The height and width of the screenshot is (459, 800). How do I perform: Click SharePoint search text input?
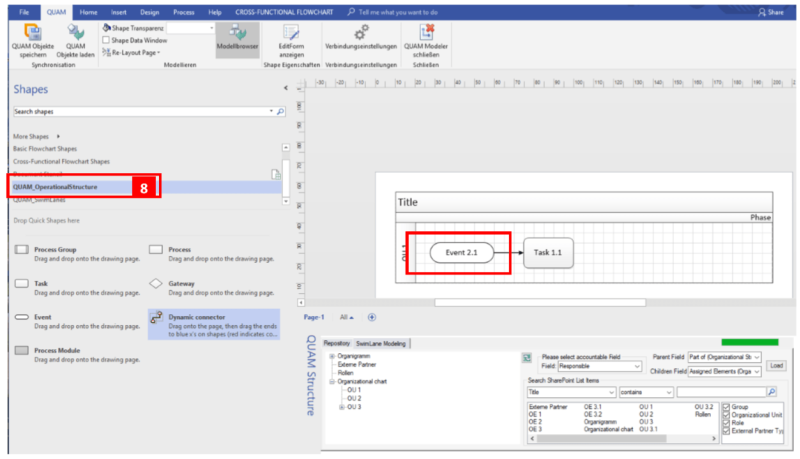click(721, 392)
